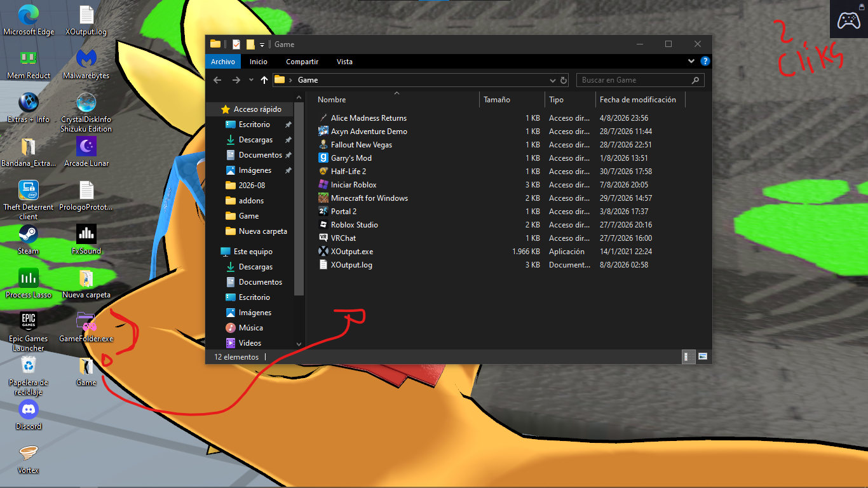868x488 pixels.
Task: Select the Minecraft for Windows shortcut
Action: (369, 198)
